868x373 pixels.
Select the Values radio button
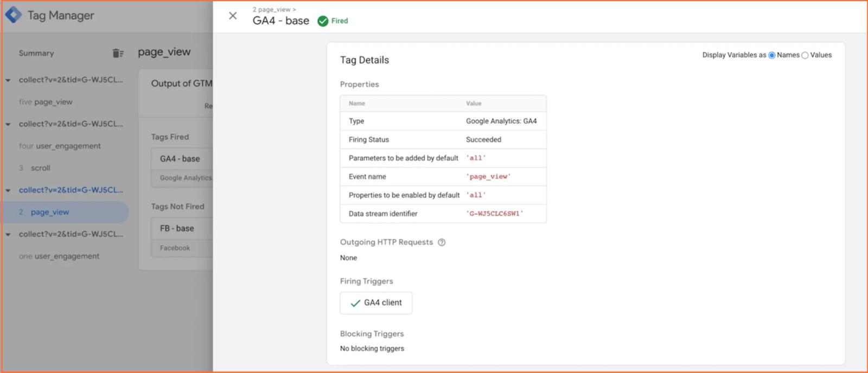pyautogui.click(x=805, y=55)
